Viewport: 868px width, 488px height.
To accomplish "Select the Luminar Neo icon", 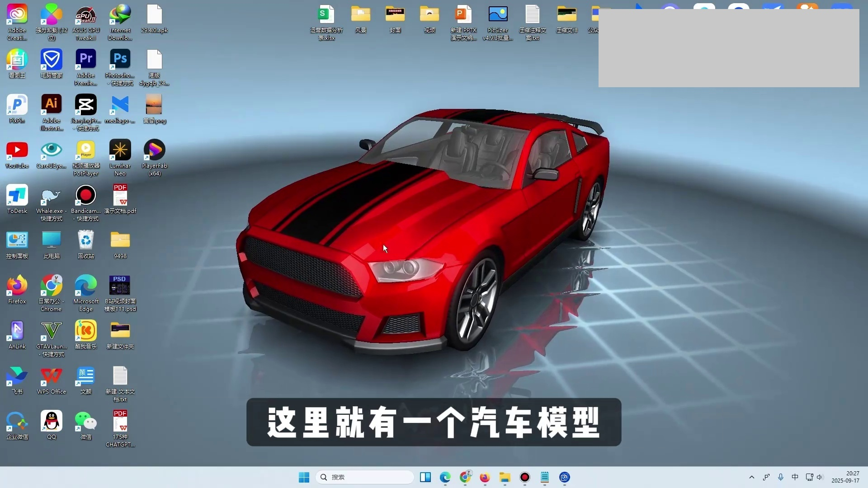I will click(120, 150).
